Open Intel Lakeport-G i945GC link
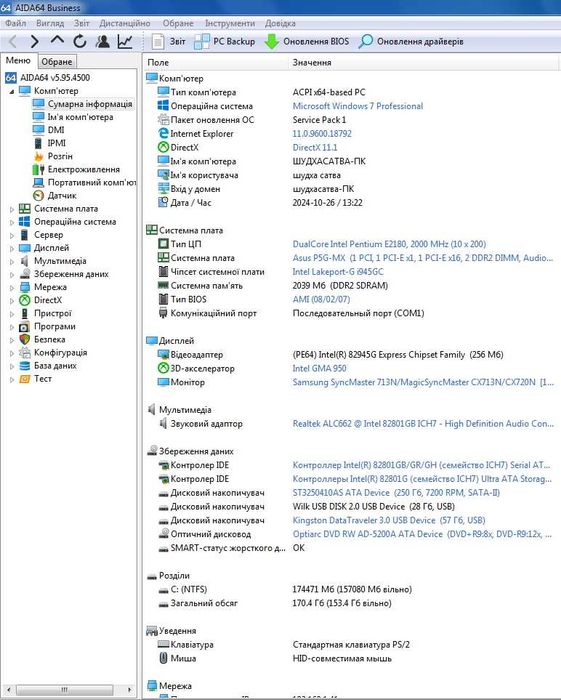The image size is (561, 700). tap(338, 272)
